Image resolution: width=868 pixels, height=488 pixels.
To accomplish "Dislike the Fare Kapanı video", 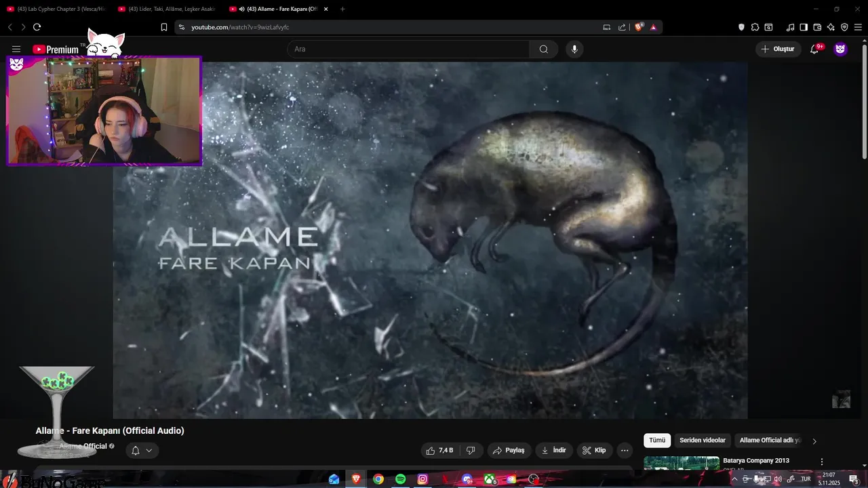I will (471, 450).
